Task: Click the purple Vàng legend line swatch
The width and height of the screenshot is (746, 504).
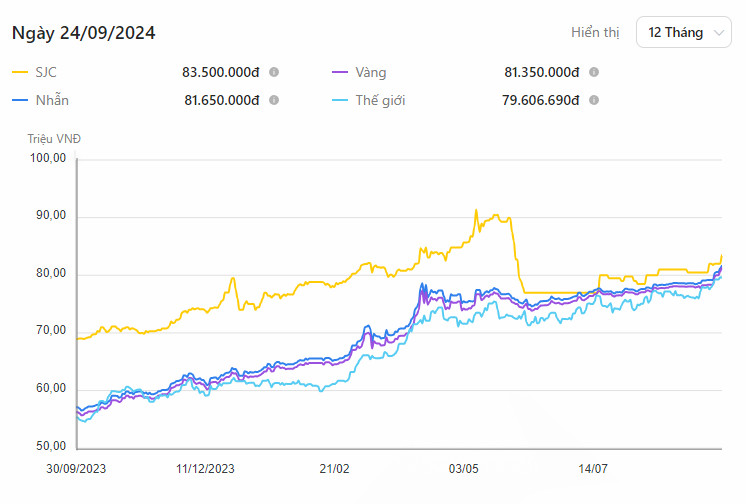Action: (x=339, y=73)
